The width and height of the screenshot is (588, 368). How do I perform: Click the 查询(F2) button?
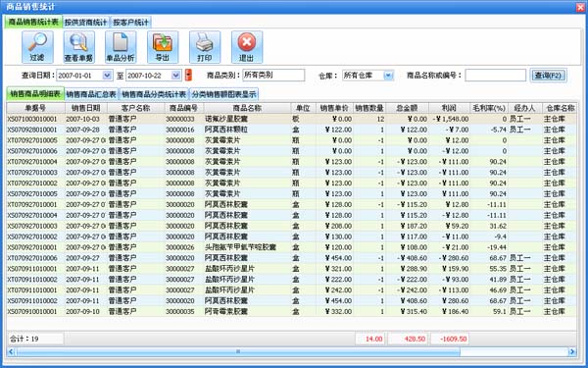[548, 76]
